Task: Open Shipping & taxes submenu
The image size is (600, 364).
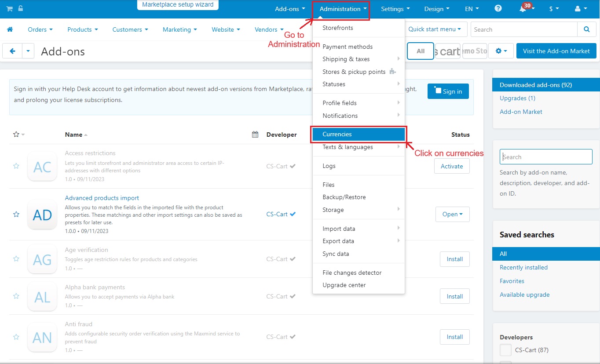Action: pyautogui.click(x=359, y=59)
